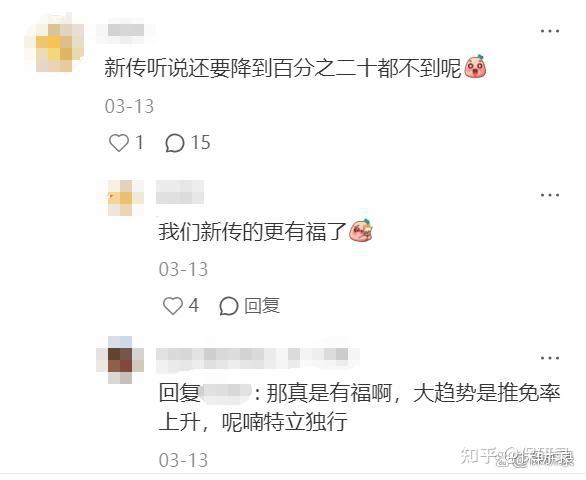Open more options for the second comment
Screen dimensions: 586x480
click(550, 195)
